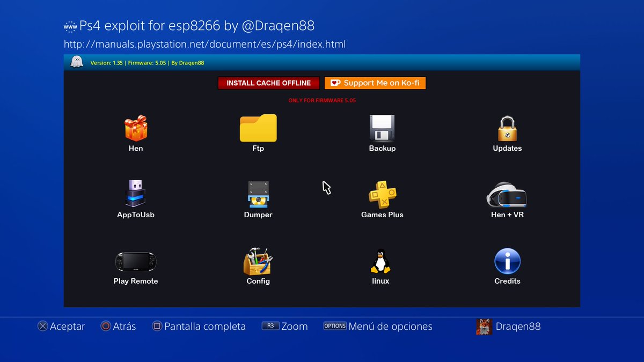Click the Config label text

coord(258,281)
